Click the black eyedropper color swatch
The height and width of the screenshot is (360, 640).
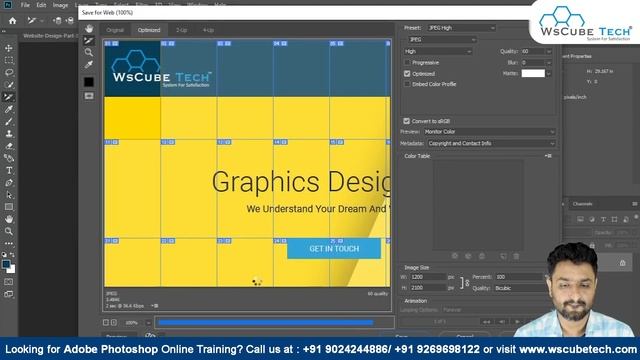(x=89, y=82)
